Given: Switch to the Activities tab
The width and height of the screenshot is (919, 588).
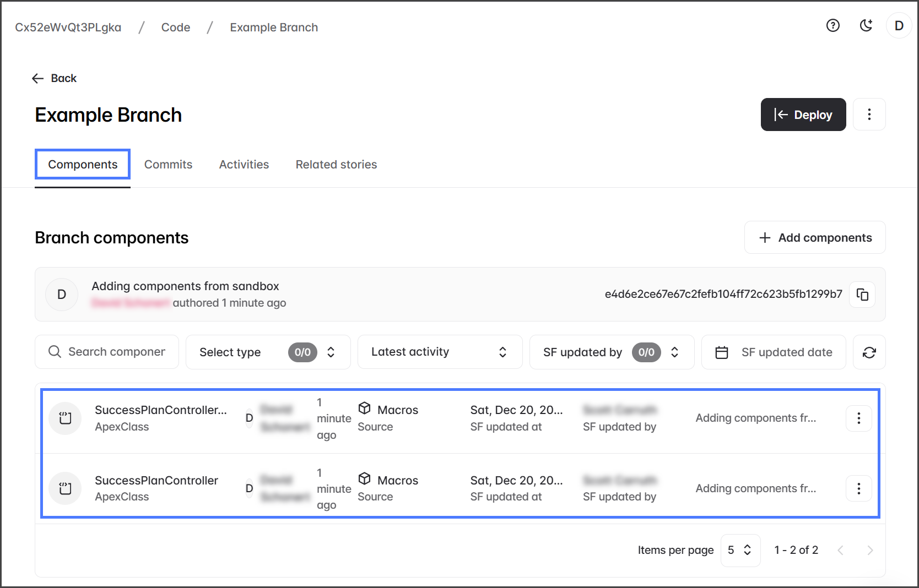Looking at the screenshot, I should click(x=244, y=164).
